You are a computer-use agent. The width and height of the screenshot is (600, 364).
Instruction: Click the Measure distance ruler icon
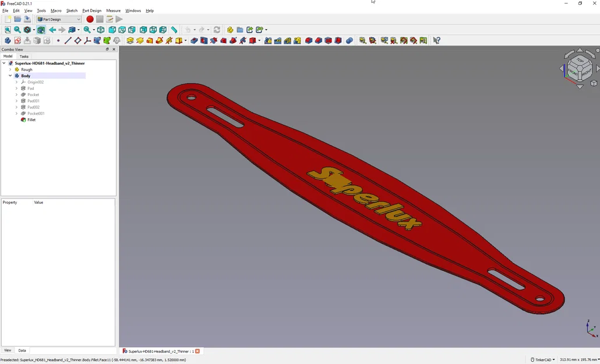(x=174, y=30)
